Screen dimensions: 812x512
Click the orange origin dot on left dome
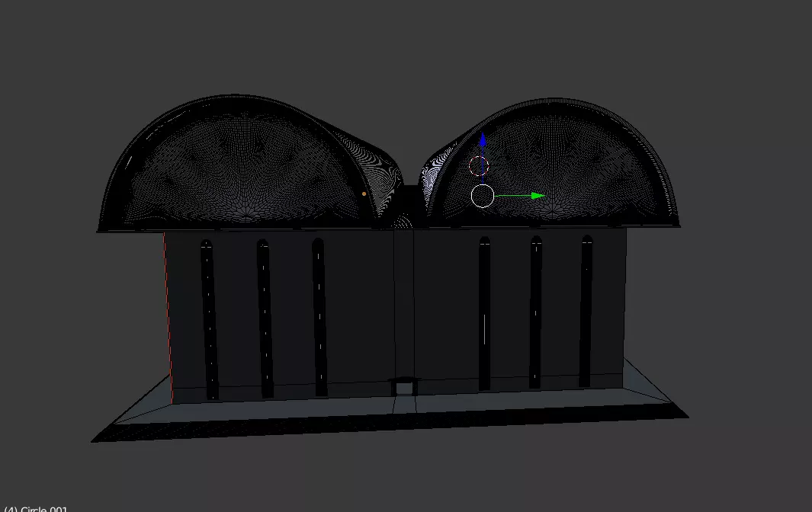364,194
